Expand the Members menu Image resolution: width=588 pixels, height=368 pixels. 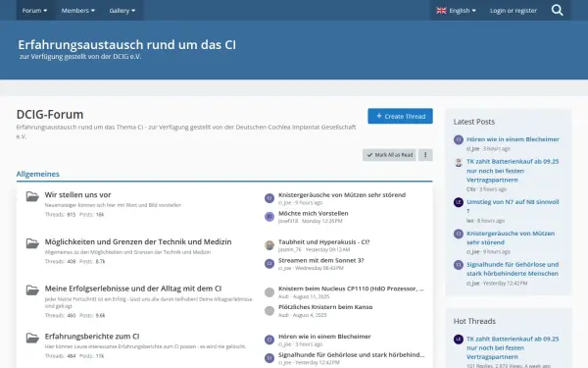[x=78, y=11]
